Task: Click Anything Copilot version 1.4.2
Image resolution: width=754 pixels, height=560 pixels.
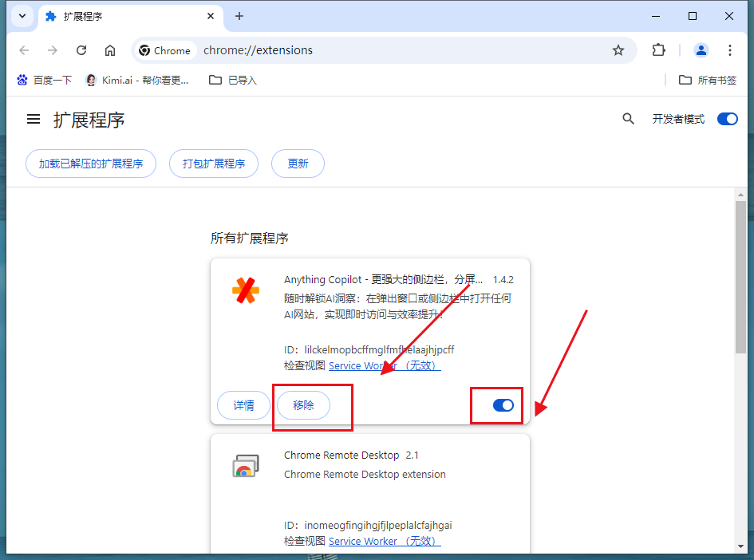Action: 503,280
